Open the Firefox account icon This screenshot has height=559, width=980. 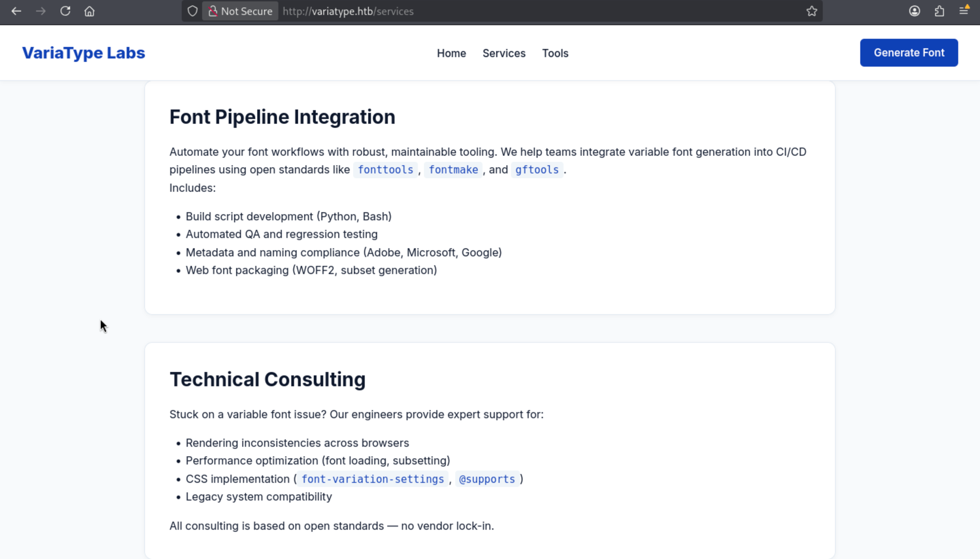click(x=914, y=11)
